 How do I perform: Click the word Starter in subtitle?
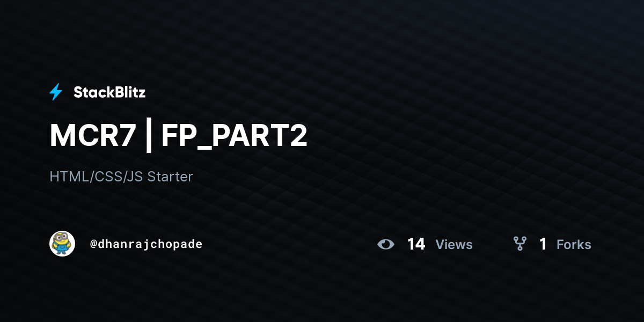[x=170, y=176]
